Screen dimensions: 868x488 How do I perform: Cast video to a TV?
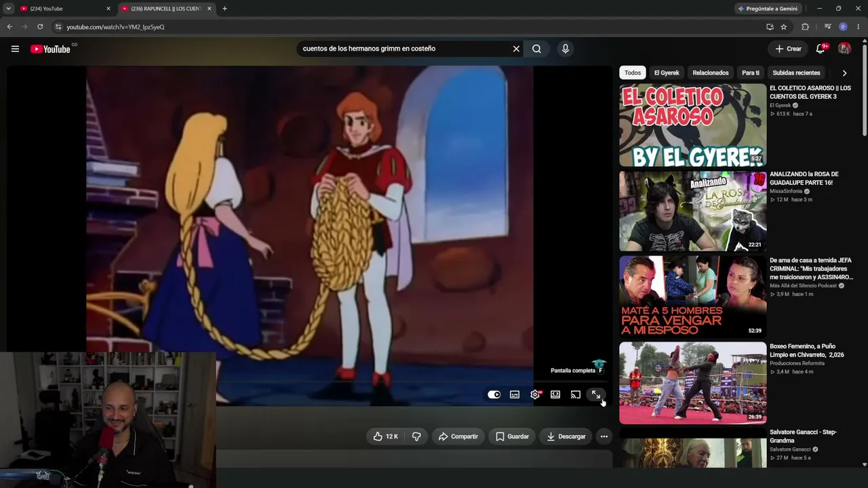coord(576,394)
